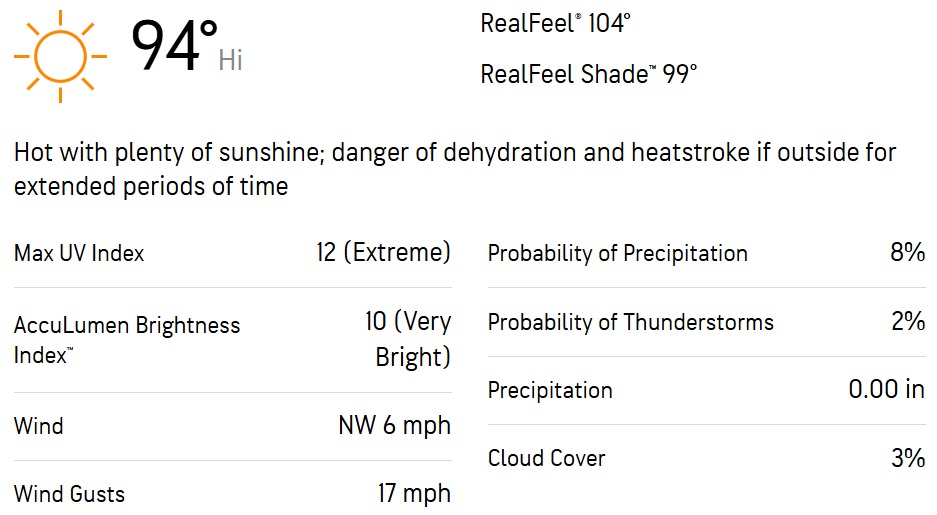Select the heatstroke warning description text

click(455, 169)
